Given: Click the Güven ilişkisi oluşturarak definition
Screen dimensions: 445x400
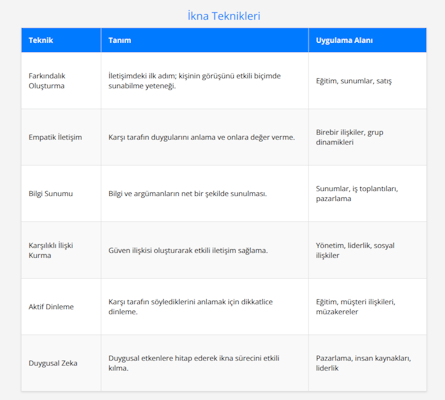Looking at the screenshot, I should 188,250.
